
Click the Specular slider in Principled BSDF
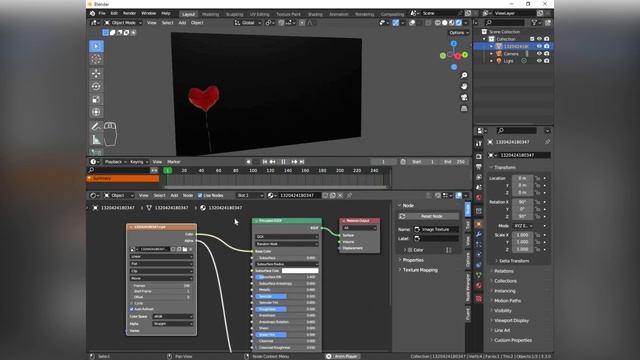(x=286, y=296)
